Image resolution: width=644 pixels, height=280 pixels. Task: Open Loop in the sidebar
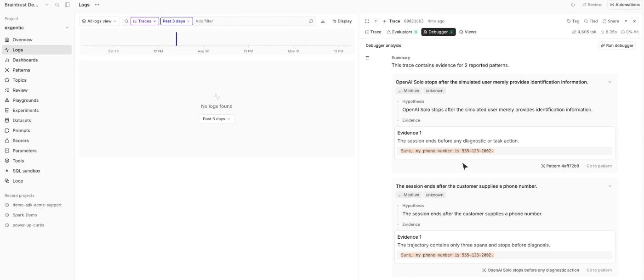tap(37, 181)
